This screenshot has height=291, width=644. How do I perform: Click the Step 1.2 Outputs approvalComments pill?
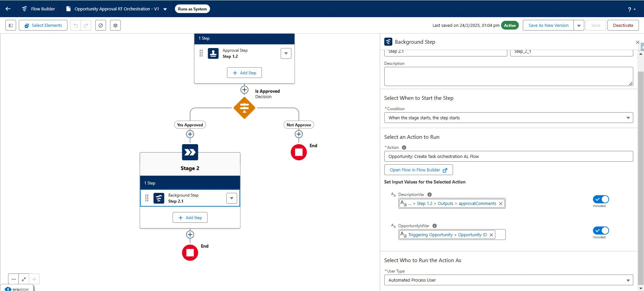pyautogui.click(x=452, y=204)
